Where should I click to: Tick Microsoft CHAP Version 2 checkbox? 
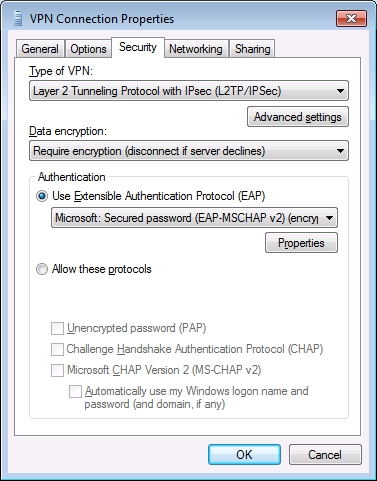57,370
